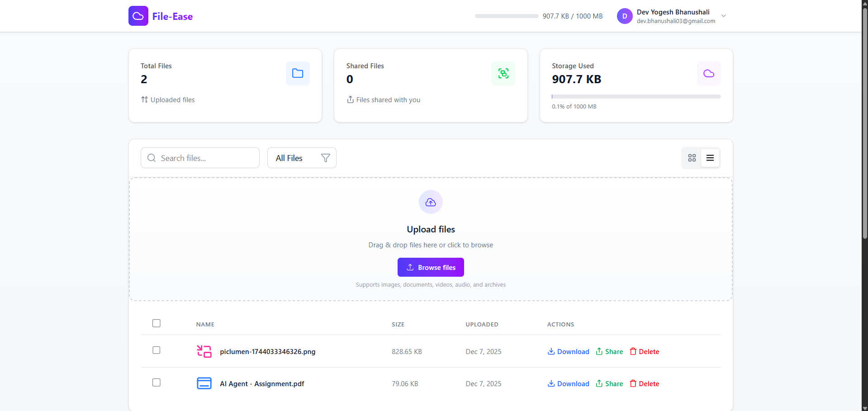Switch to grid view layout
Image resolution: width=868 pixels, height=411 pixels.
[692, 158]
